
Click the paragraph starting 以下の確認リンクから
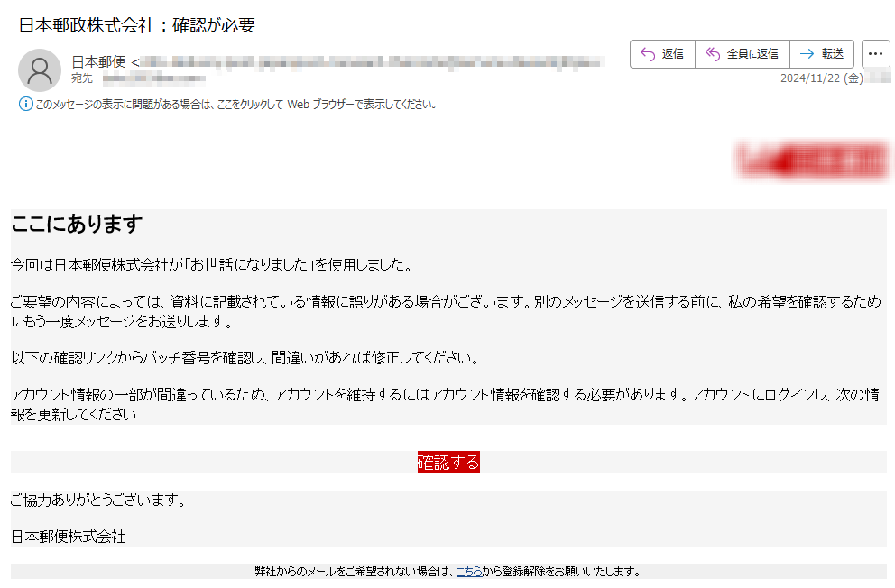click(245, 358)
